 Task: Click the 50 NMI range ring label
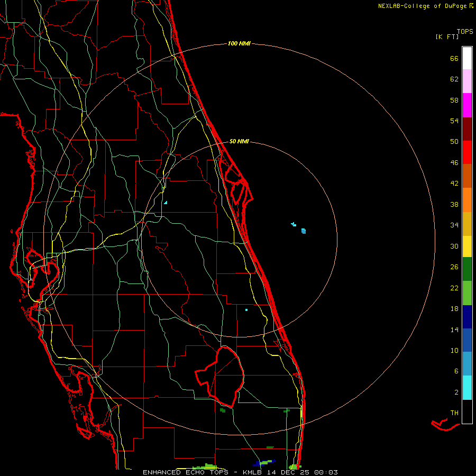pos(239,141)
